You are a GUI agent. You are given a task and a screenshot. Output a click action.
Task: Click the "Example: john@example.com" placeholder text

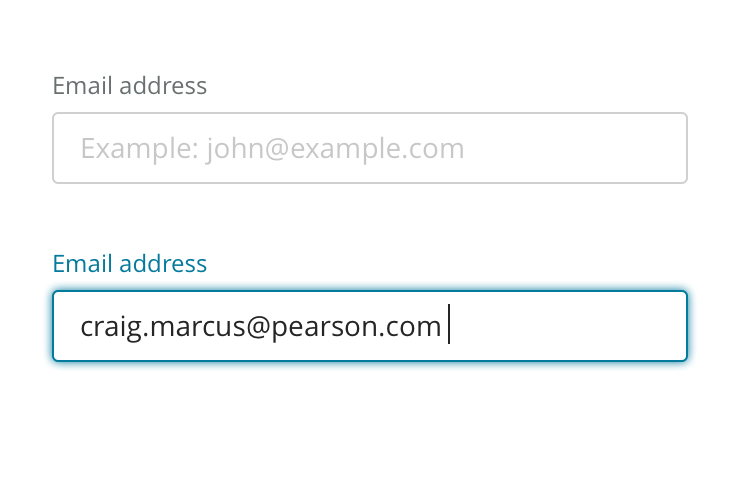click(272, 149)
